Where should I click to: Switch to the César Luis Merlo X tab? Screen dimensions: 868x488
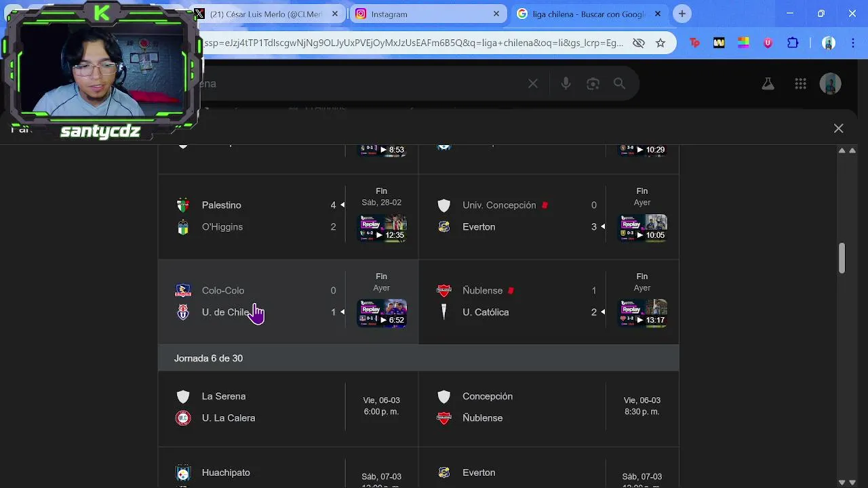[264, 14]
